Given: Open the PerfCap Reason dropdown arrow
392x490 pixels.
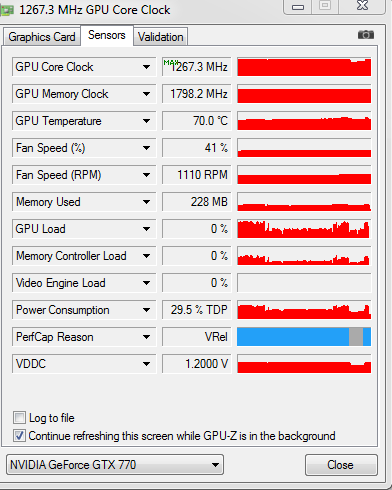Looking at the screenshot, I should point(146,337).
